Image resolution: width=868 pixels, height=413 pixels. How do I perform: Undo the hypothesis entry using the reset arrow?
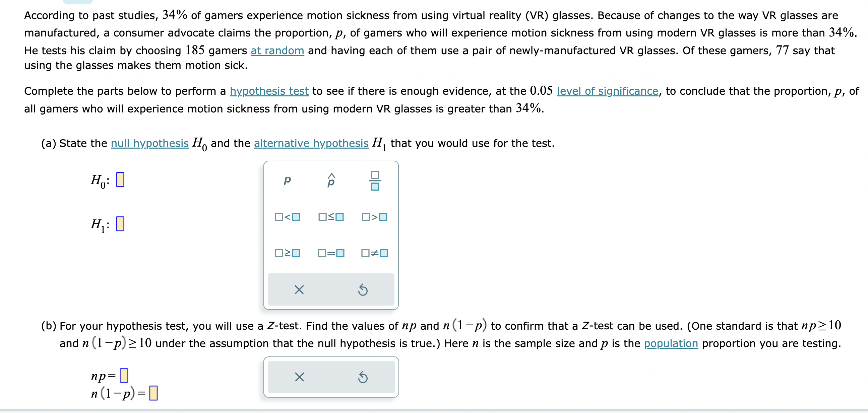[363, 290]
